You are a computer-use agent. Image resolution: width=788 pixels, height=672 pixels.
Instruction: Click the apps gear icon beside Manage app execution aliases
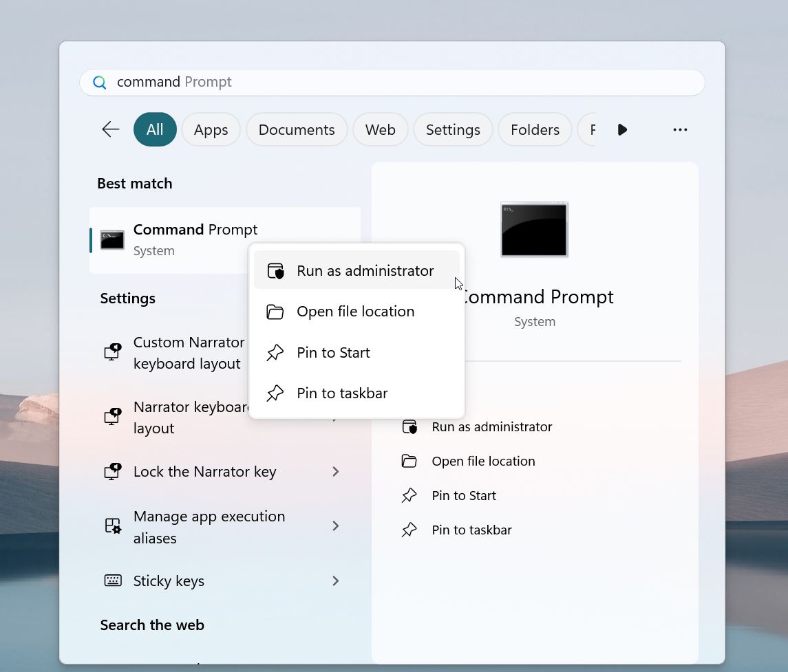tap(113, 526)
